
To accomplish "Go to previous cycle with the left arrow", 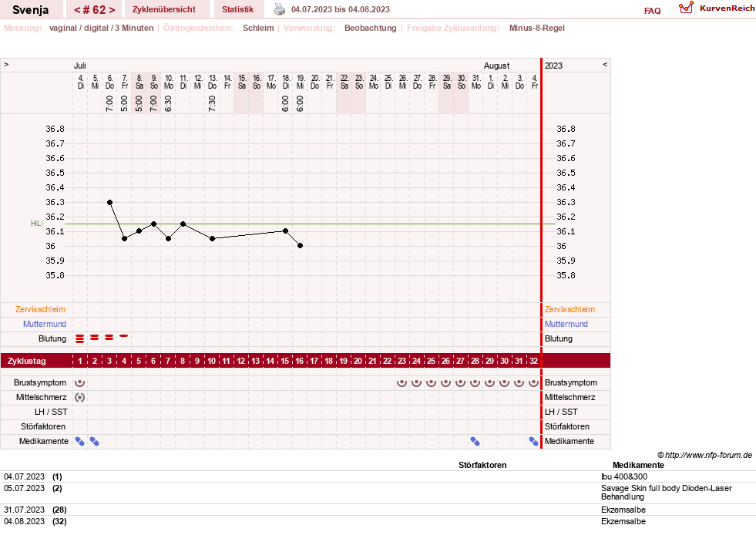I will 76,10.
